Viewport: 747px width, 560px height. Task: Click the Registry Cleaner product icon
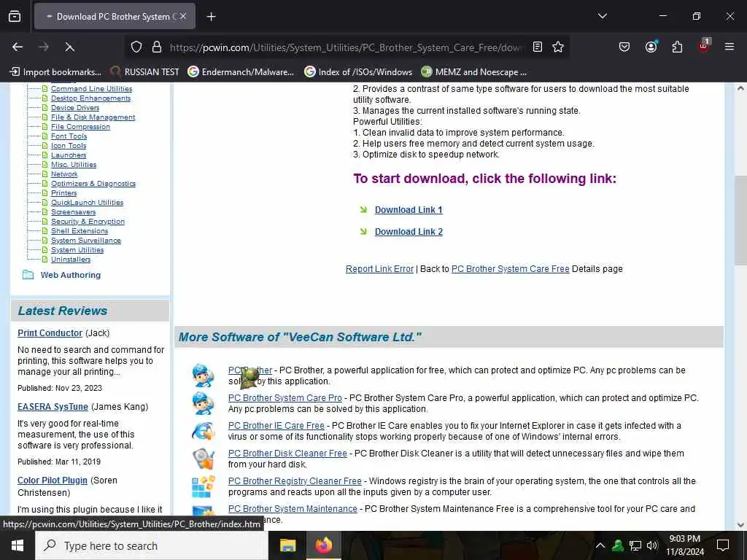204,486
